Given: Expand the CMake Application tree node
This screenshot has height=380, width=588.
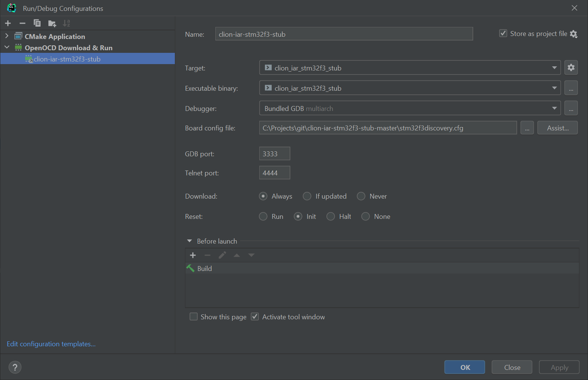Looking at the screenshot, I should tap(7, 36).
